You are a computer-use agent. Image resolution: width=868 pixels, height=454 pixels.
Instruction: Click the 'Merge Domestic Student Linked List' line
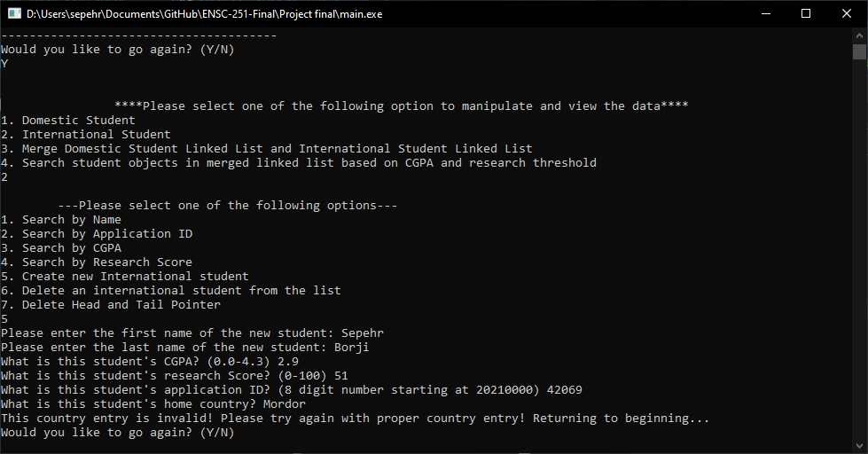pos(266,148)
